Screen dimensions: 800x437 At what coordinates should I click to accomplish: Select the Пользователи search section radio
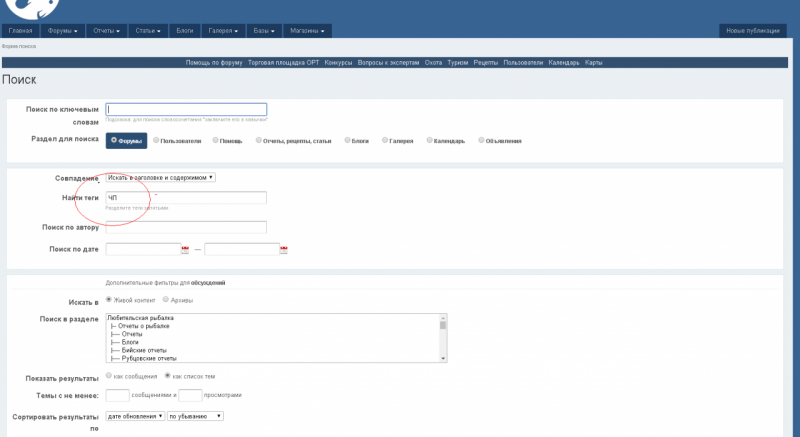(156, 141)
